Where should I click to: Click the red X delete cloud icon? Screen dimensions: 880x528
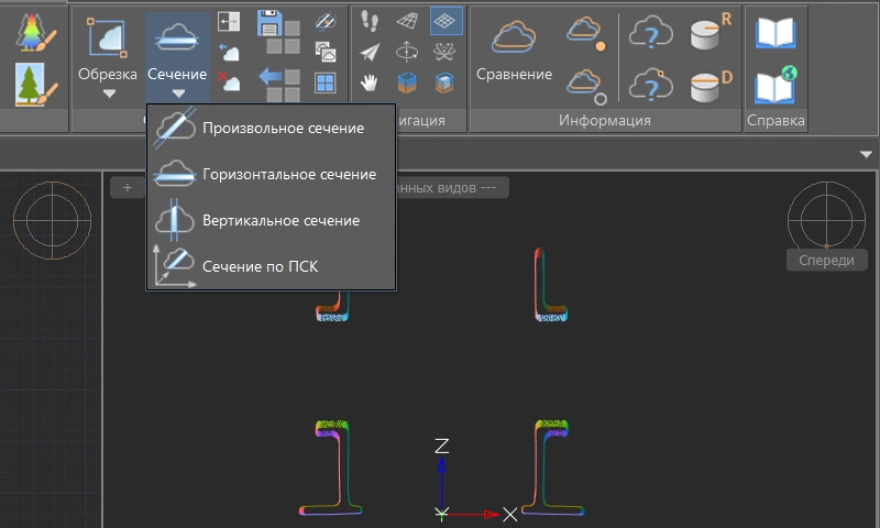tap(228, 83)
